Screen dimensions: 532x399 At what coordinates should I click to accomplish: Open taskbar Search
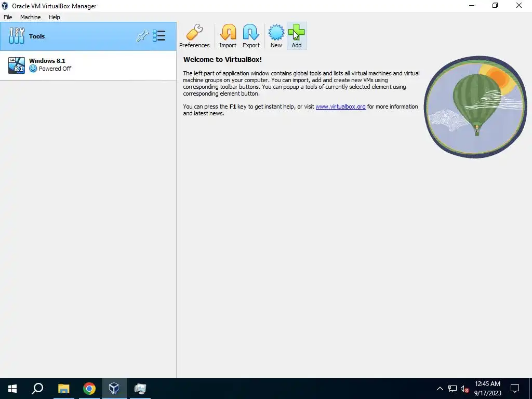(37, 389)
